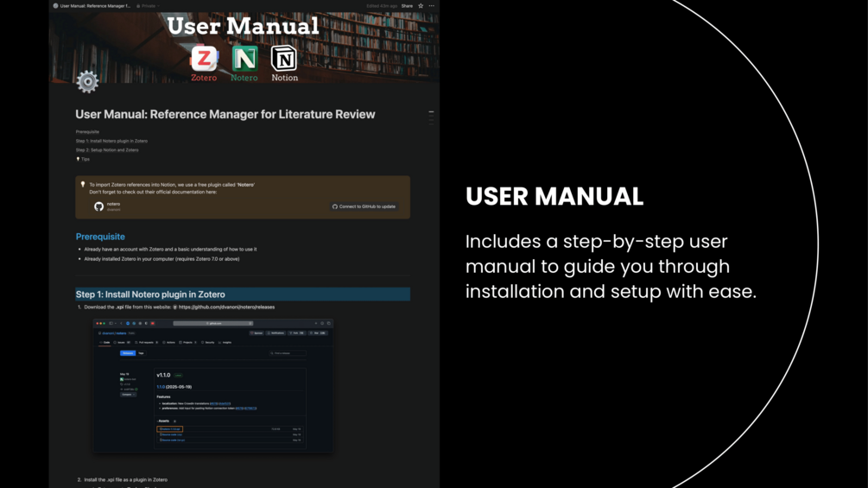Click the lightbulb icon in the callout
Screen dimensions: 868x488
[83, 184]
